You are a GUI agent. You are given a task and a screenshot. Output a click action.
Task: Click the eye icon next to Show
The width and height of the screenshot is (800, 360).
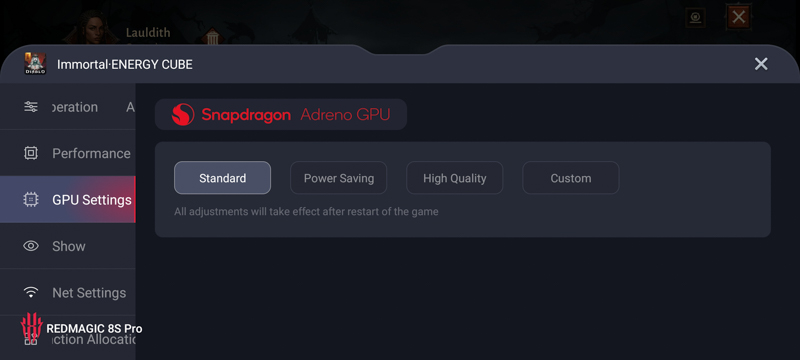tap(31, 246)
